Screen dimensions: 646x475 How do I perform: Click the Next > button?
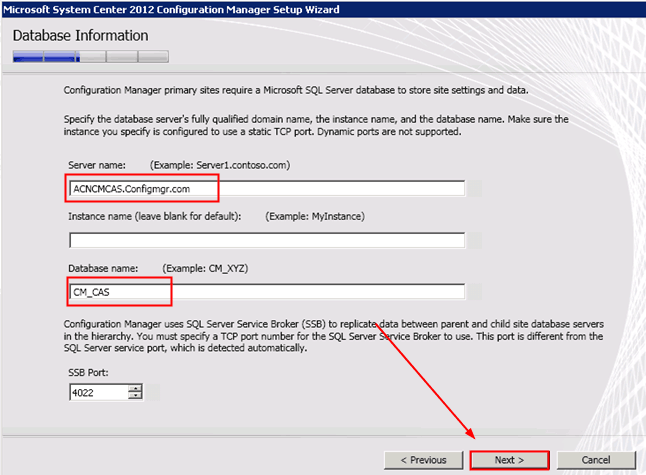[509, 460]
